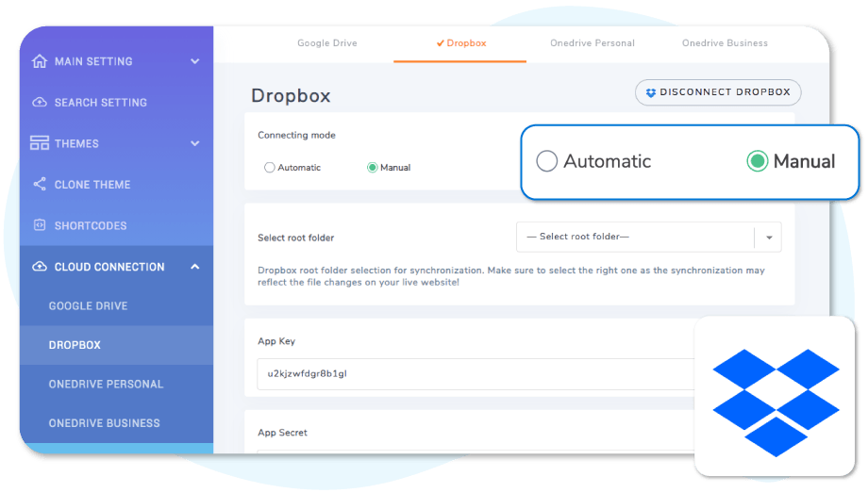Click the Clone Theme share icon
This screenshot has height=493, width=868.
[40, 185]
